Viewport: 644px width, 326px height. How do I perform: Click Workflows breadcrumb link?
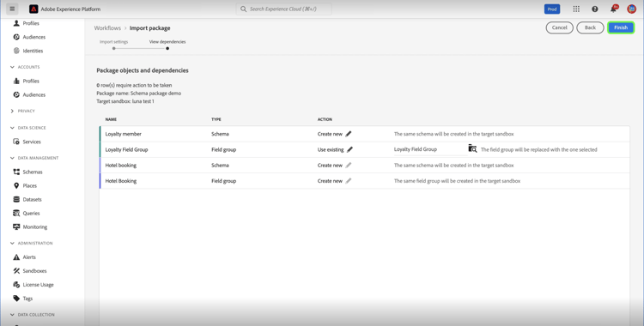[107, 28]
